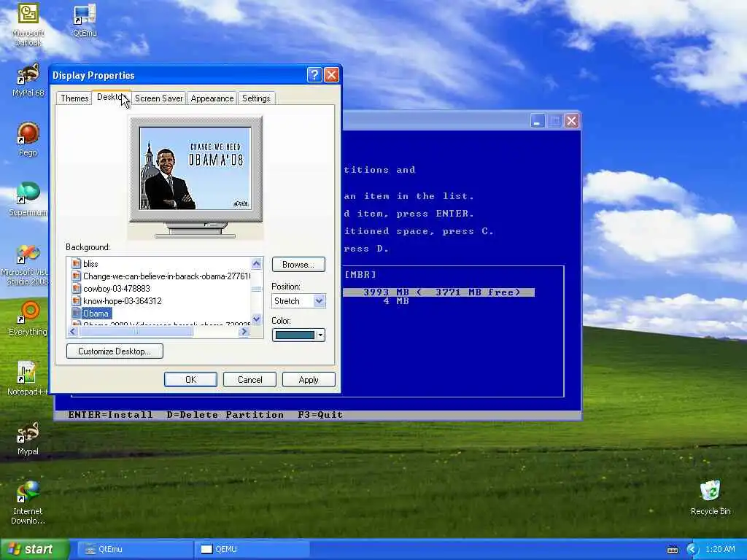Click the monitor wallpaper preview
Viewport: 747px width, 560px height.
click(x=195, y=168)
